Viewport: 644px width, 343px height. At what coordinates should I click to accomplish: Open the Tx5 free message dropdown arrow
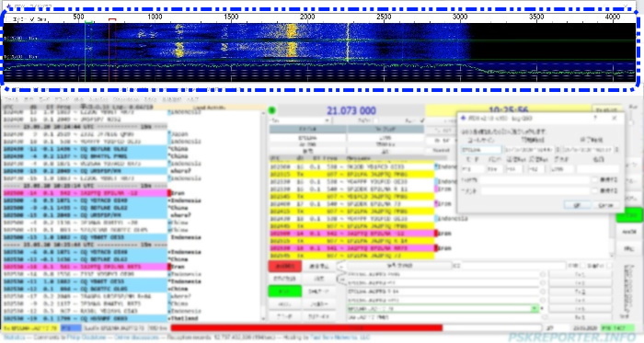535,309
